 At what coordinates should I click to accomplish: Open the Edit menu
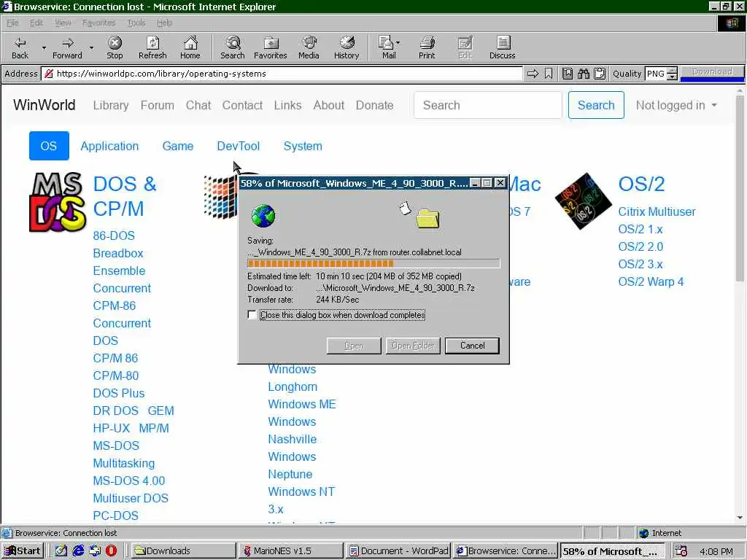point(36,23)
